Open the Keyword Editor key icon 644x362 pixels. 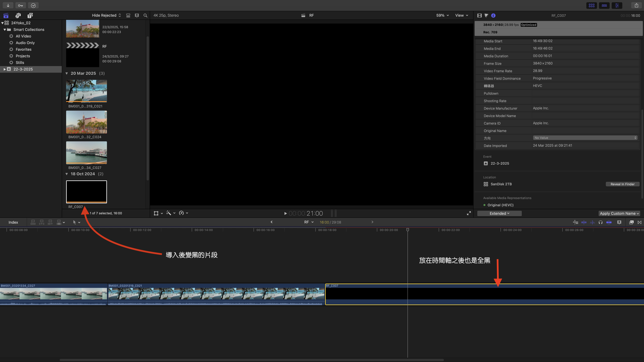coord(21,5)
